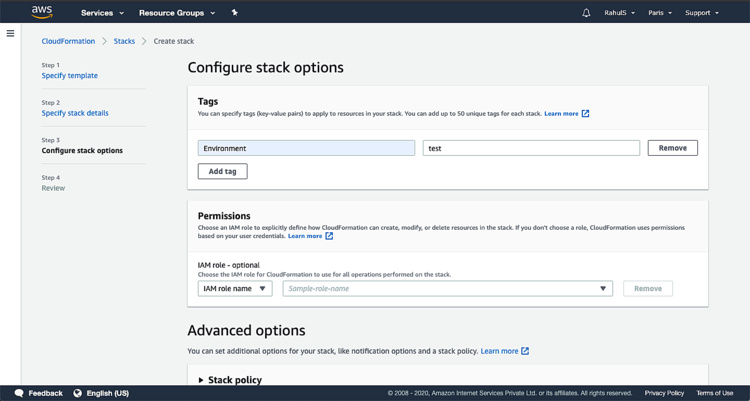Expand the RahulS account dropdown
The image size is (750, 401).
(x=625, y=13)
